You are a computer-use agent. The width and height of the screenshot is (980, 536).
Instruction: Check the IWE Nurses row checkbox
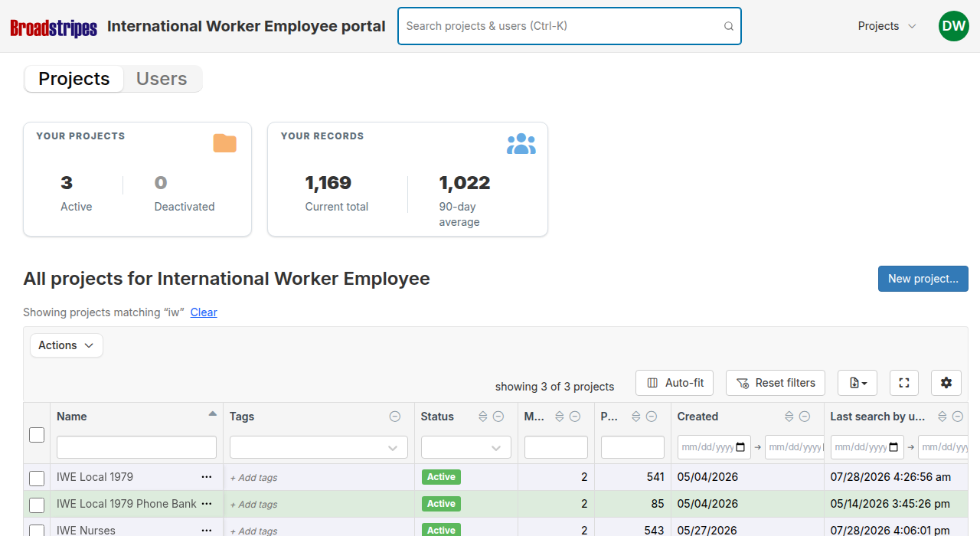(x=37, y=531)
